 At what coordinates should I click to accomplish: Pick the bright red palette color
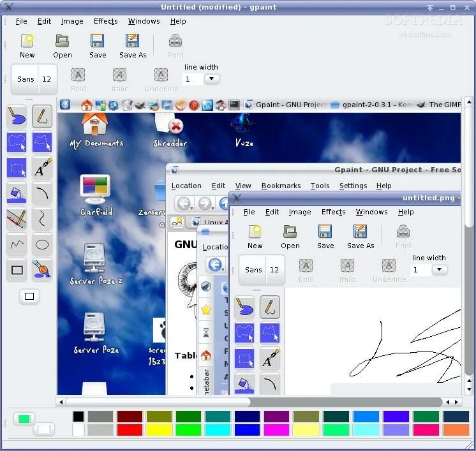130,430
